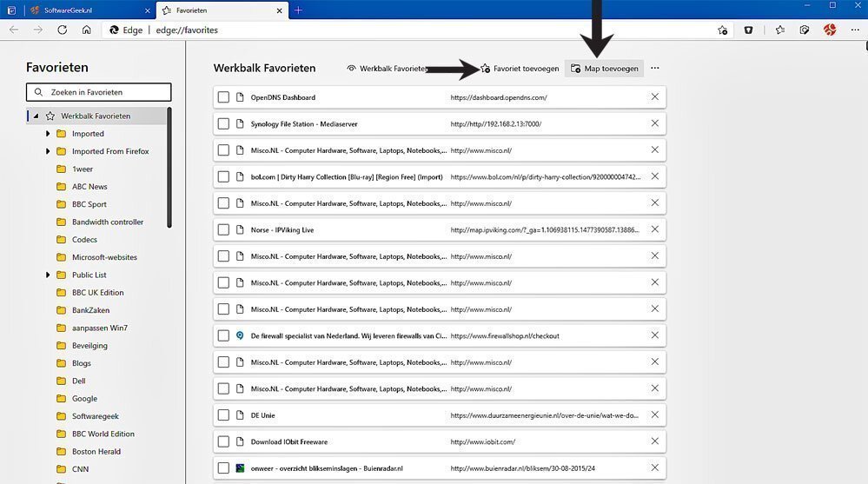
Task: Select the Favorieten tab
Action: (222, 10)
